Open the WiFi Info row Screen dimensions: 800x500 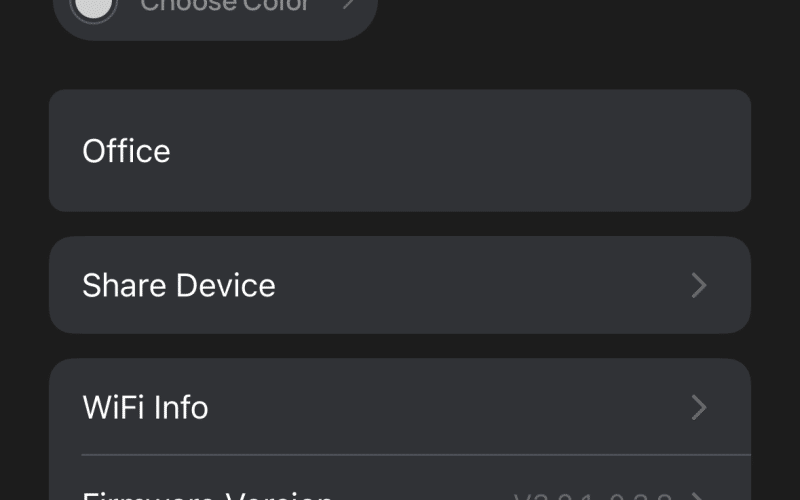tap(399, 407)
